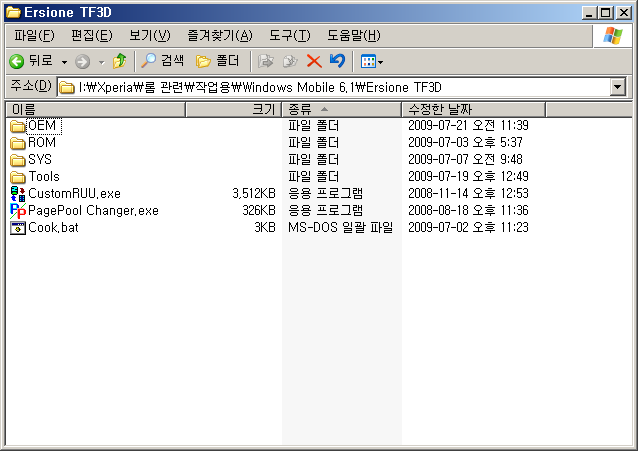This screenshot has height=451, width=638.
Task: Select the ROM folder icon
Action: (17, 143)
